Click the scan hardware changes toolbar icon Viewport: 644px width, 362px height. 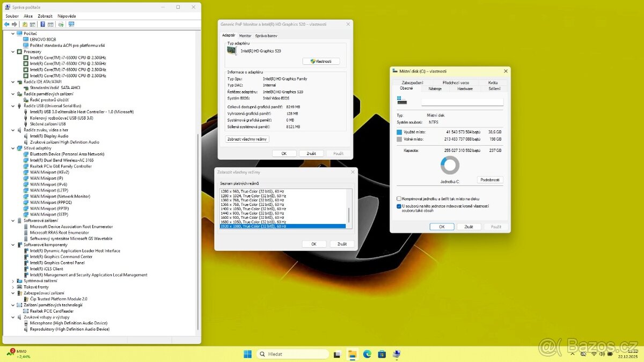pyautogui.click(x=60, y=24)
